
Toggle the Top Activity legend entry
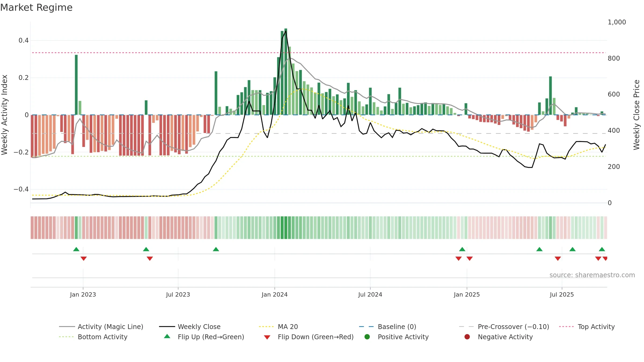(587, 327)
